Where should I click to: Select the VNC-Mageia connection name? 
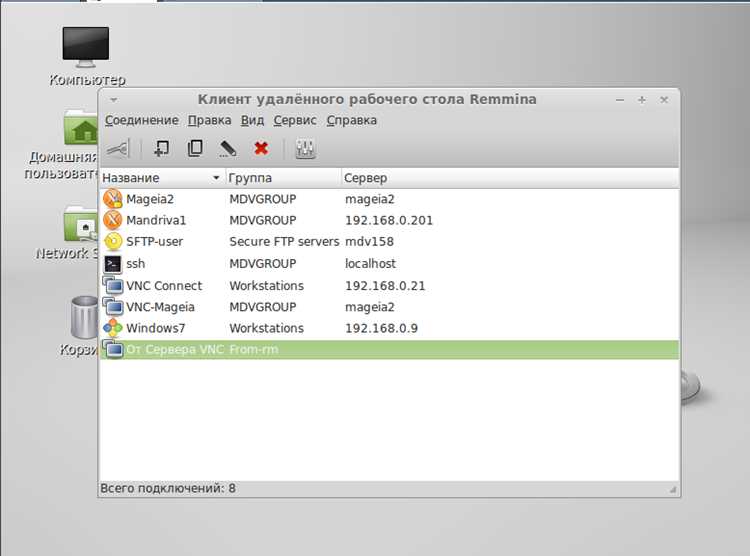pos(160,307)
